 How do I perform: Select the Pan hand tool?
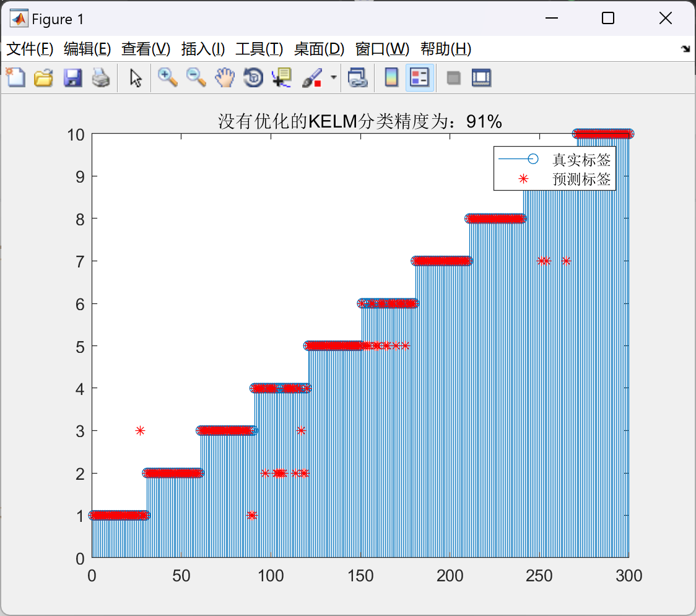(x=225, y=77)
